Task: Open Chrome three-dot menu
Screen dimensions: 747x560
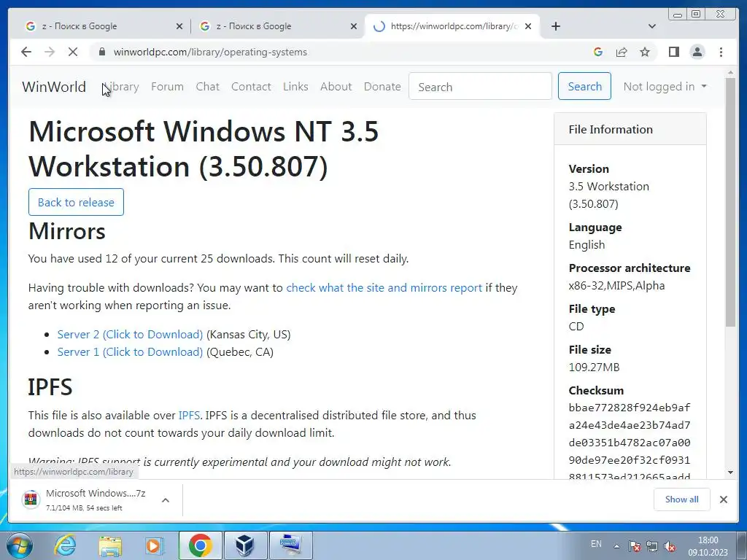Action: [721, 52]
